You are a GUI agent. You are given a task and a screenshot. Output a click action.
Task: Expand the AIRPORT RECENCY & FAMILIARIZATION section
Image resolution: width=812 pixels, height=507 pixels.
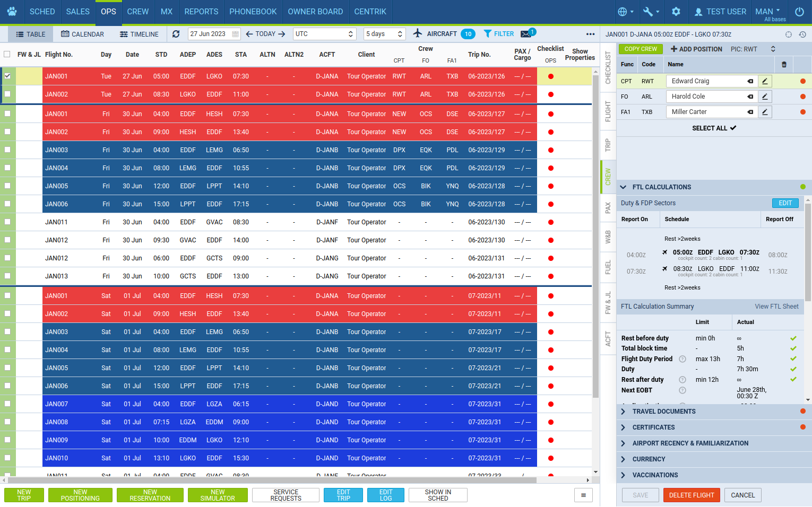(714, 443)
